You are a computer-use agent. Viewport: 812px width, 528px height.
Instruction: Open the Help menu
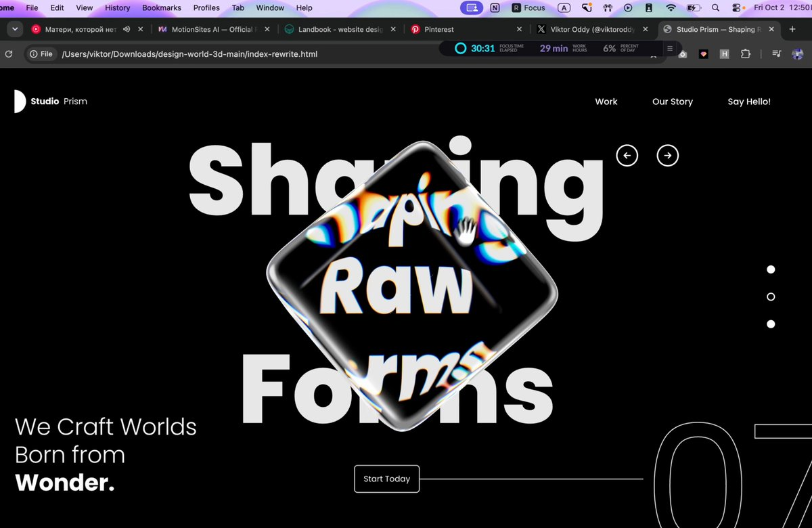[304, 7]
